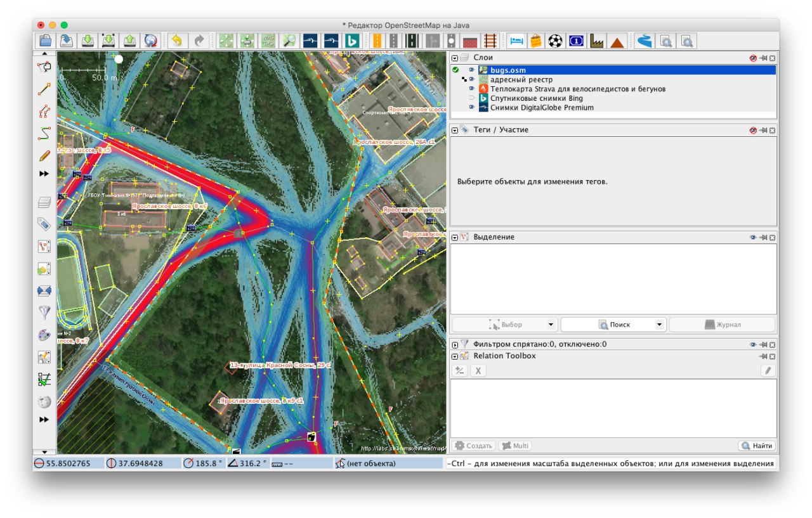
Task: Toggle the layers panel button in sidebar
Action: click(x=44, y=203)
